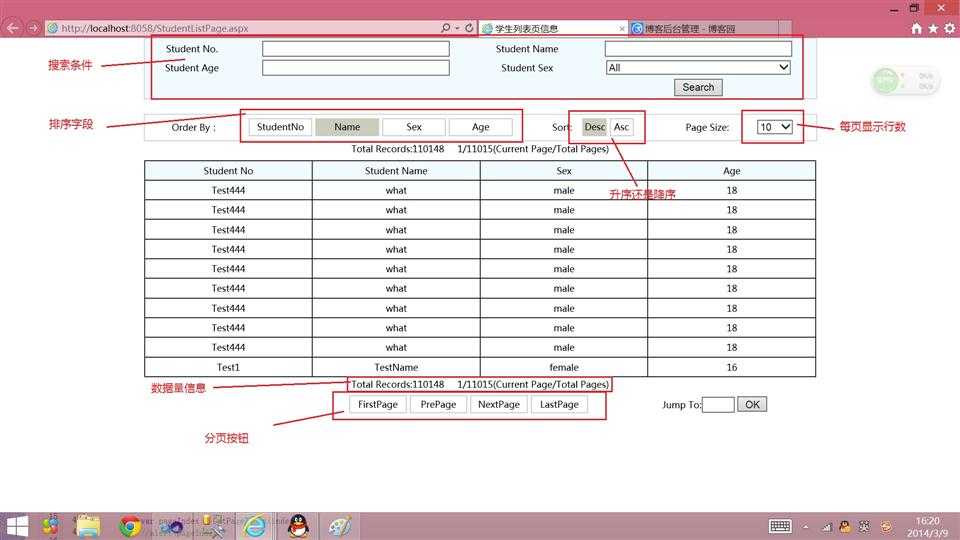Open the colorful app icon next to Start
Screen dimensions: 960x540
coord(51,526)
